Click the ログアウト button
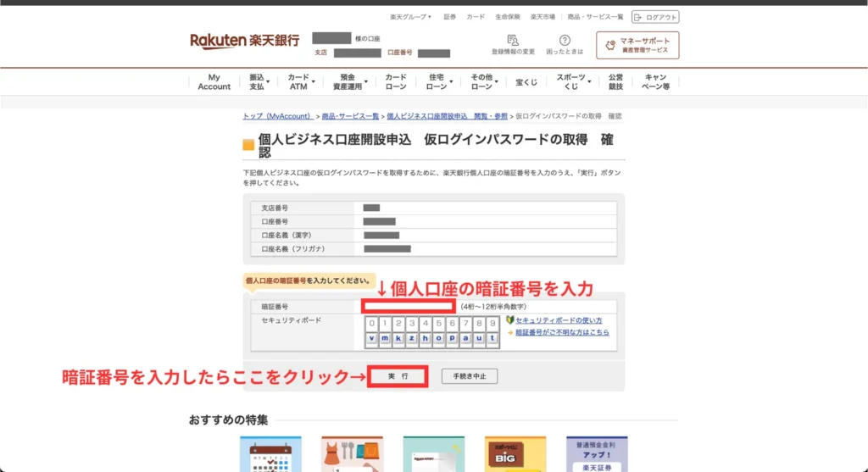The width and height of the screenshot is (868, 472). click(x=655, y=17)
